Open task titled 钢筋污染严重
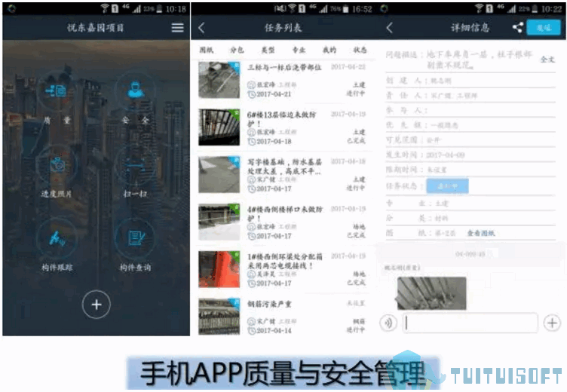Screen dimensions: 567x392 coord(269,304)
